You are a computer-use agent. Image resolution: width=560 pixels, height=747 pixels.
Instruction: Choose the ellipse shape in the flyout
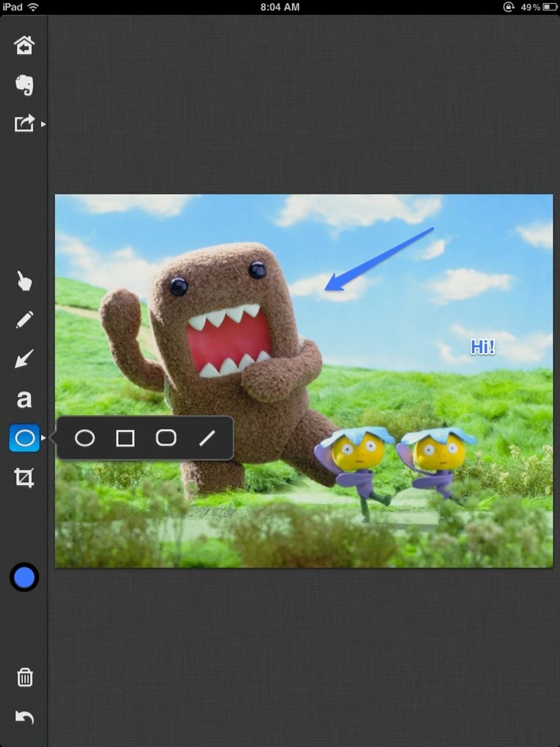pyautogui.click(x=85, y=438)
